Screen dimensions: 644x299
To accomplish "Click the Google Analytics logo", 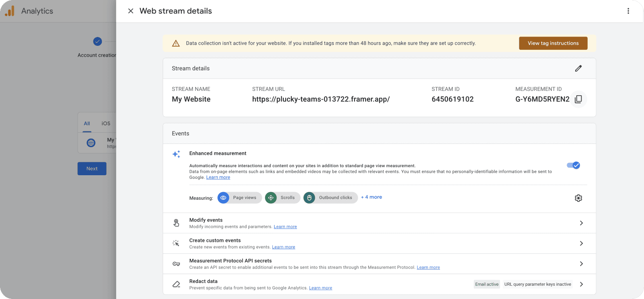I will [x=10, y=11].
